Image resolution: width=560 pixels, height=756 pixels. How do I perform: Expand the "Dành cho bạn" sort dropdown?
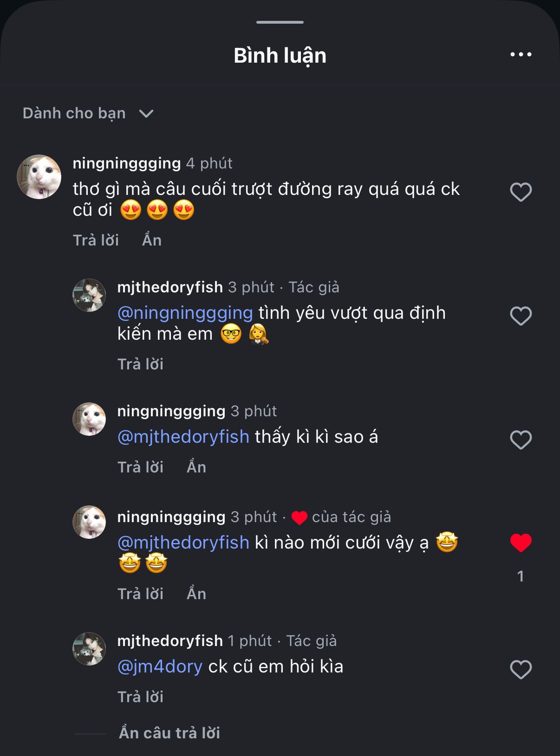88,113
